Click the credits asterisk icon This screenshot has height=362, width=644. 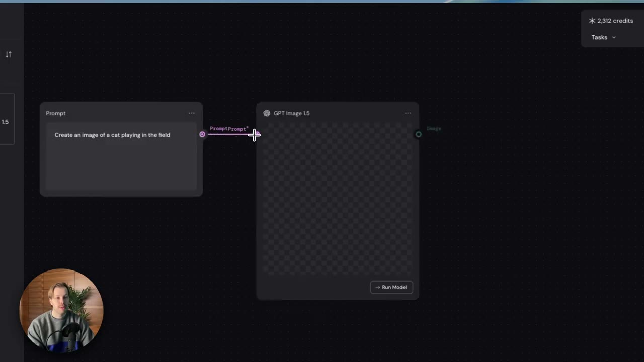(x=592, y=21)
